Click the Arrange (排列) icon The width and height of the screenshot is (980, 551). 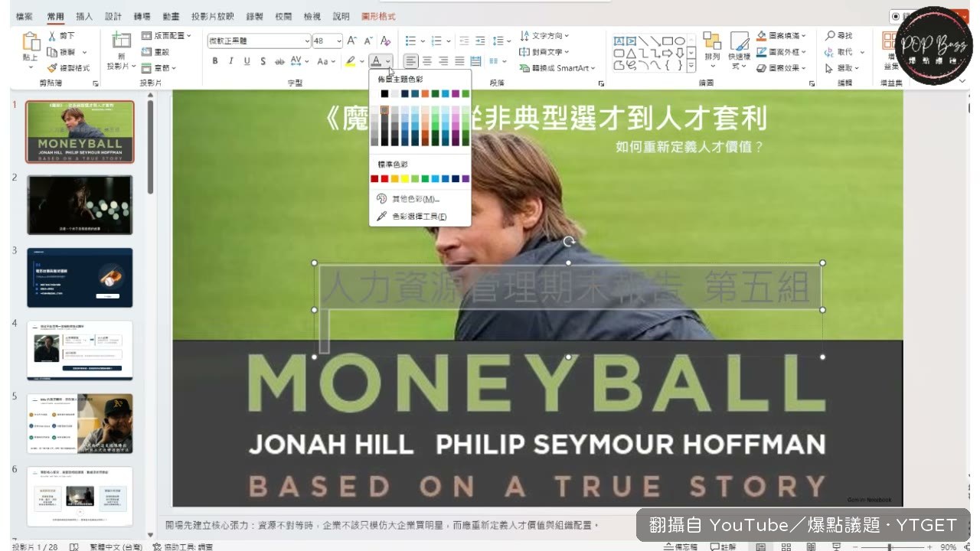[x=712, y=41]
